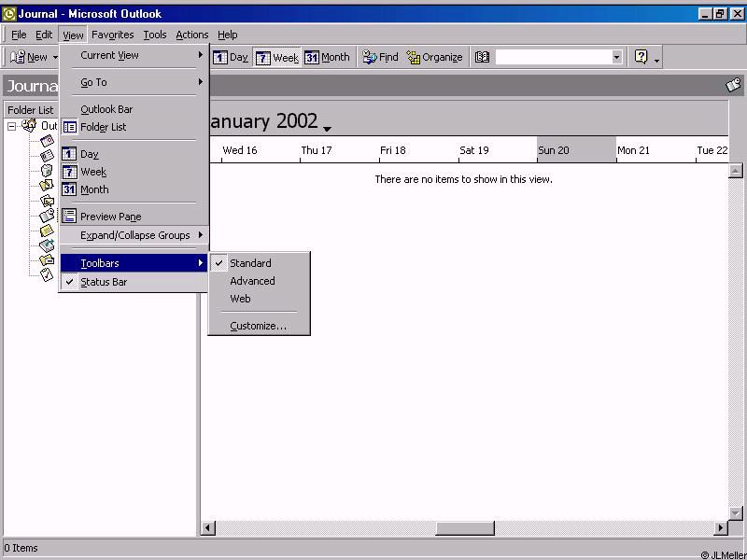Click right arrow of horizontal scrollbar
Image resolution: width=747 pixels, height=560 pixels.
721,527
